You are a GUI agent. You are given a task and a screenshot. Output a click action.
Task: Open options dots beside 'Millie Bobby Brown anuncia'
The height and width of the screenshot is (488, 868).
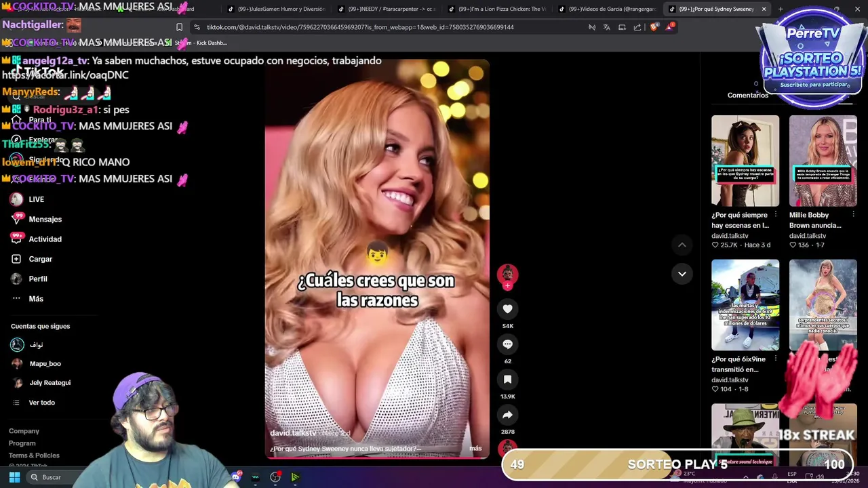[853, 215]
